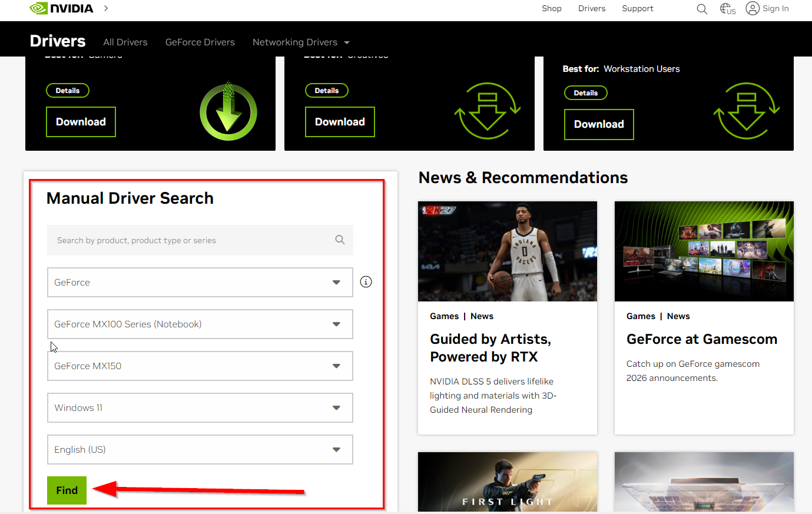This screenshot has height=514, width=812.
Task: Open the US region globe selector
Action: tap(728, 9)
